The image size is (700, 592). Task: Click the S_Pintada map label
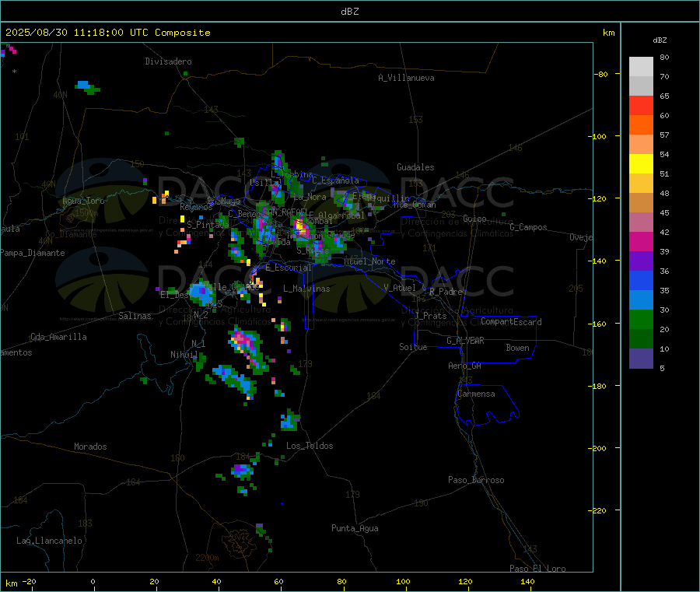click(208, 225)
